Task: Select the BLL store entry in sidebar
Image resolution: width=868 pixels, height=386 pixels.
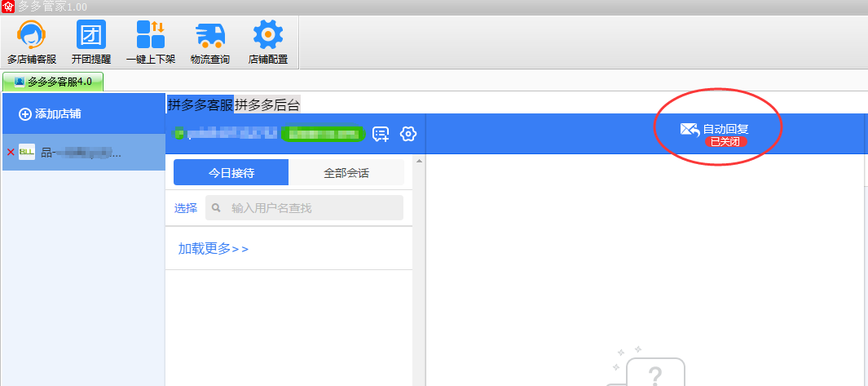Action: 84,152
